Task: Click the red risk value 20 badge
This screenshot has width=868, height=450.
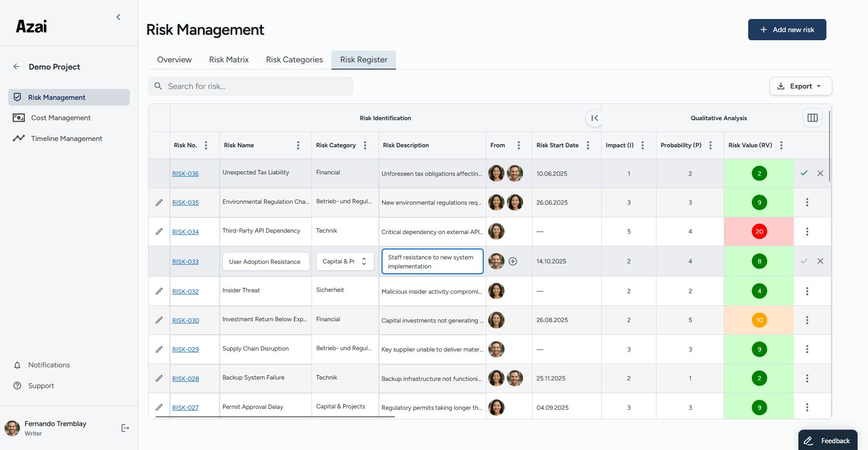Action: pyautogui.click(x=759, y=231)
